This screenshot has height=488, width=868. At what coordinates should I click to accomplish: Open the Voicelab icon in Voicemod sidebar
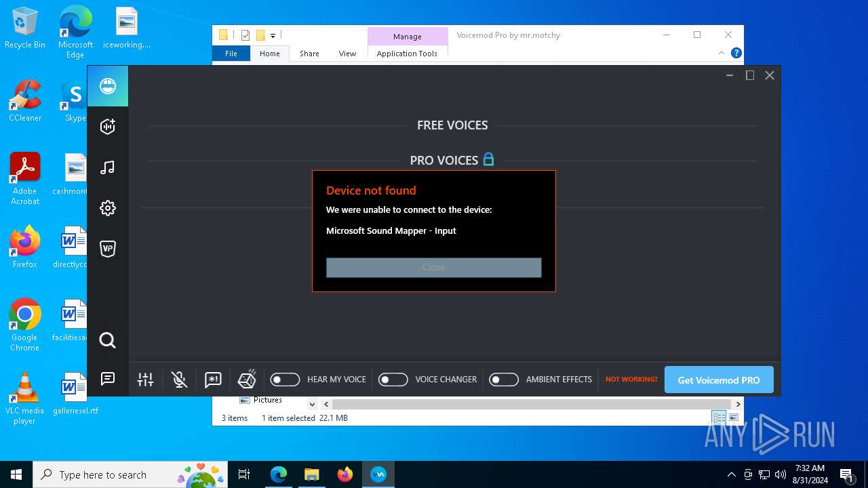click(x=108, y=127)
